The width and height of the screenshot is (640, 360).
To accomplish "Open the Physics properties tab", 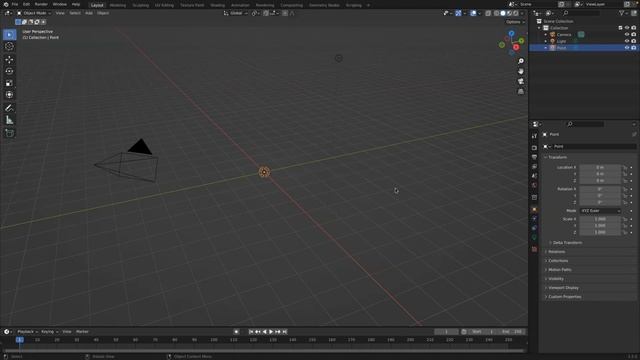I will coord(534,219).
